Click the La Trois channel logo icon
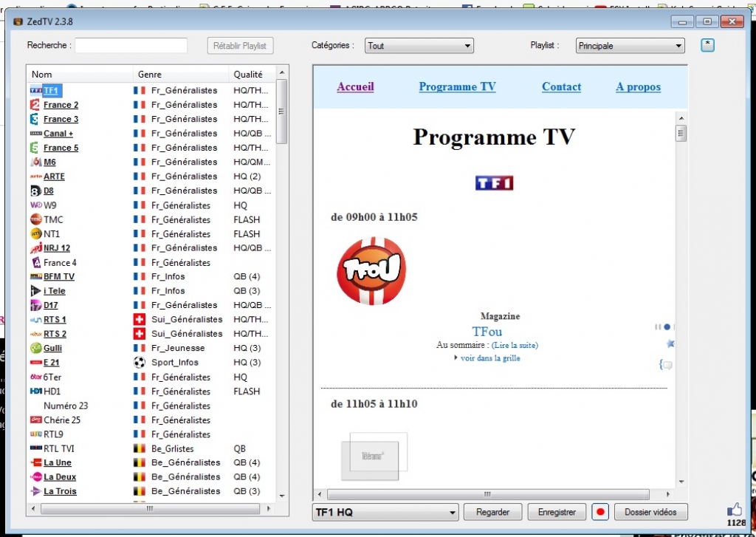The height and width of the screenshot is (537, 756). 36,491
